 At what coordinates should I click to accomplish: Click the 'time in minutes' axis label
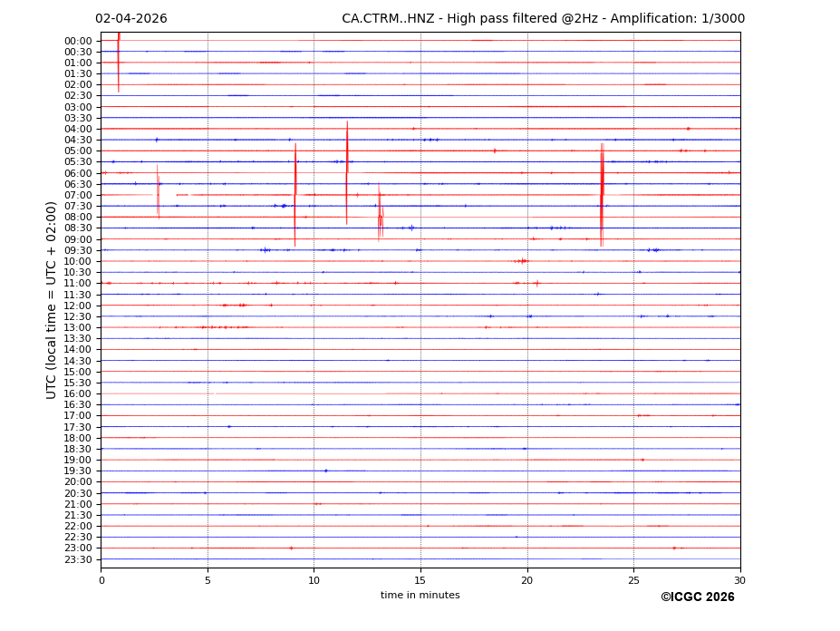pyautogui.click(x=420, y=596)
